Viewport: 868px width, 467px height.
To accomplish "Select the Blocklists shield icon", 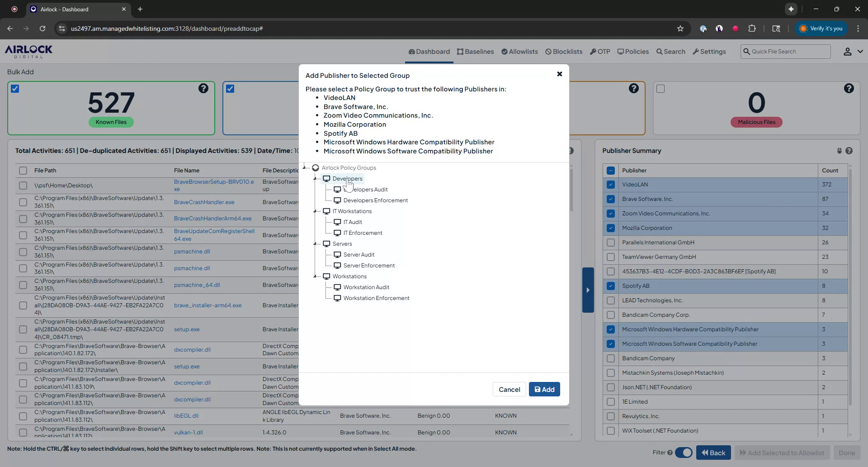I will [x=548, y=52].
